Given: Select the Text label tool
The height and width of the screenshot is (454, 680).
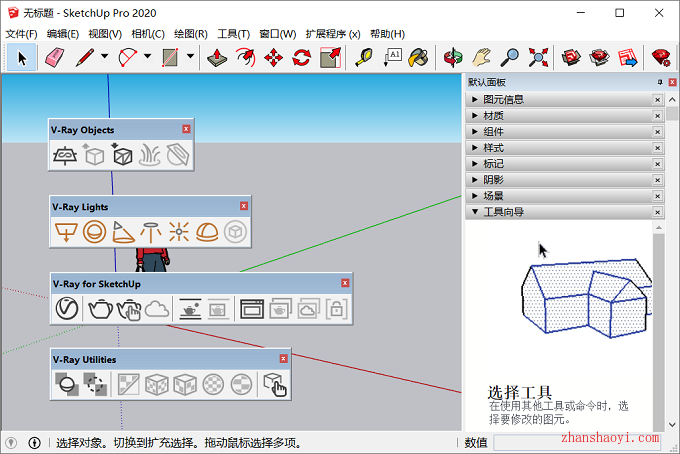Looking at the screenshot, I should pos(392,57).
